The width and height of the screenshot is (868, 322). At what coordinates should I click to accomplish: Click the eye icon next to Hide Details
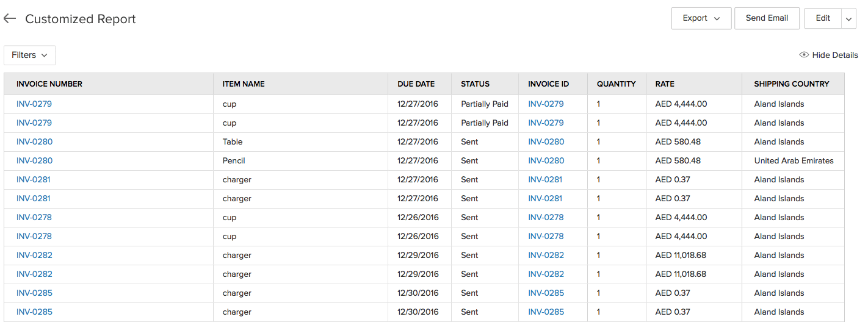[804, 55]
